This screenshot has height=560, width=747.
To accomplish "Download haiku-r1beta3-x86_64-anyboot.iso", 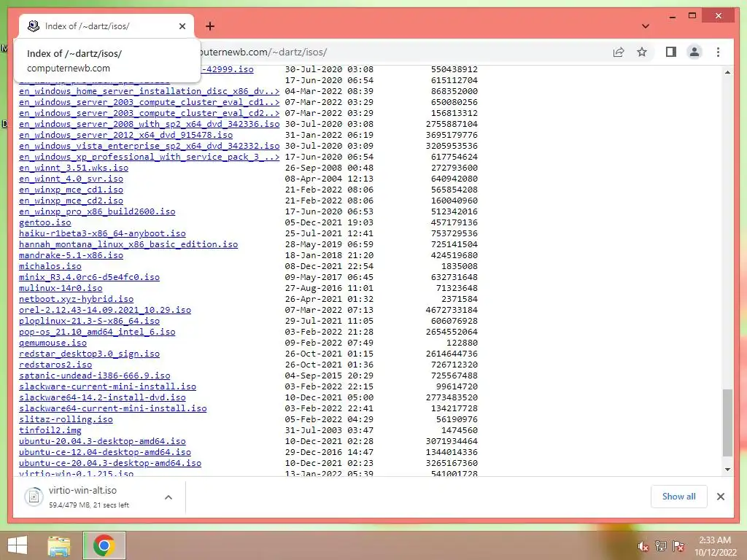I will pyautogui.click(x=102, y=233).
